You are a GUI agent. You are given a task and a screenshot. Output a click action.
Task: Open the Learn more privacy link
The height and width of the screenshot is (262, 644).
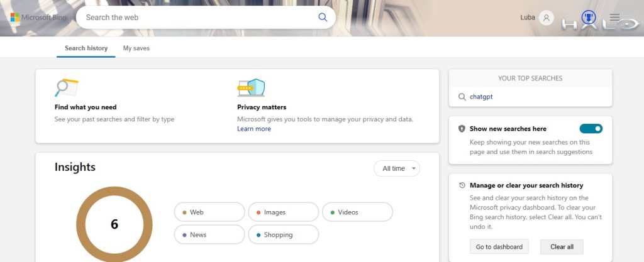pos(254,129)
